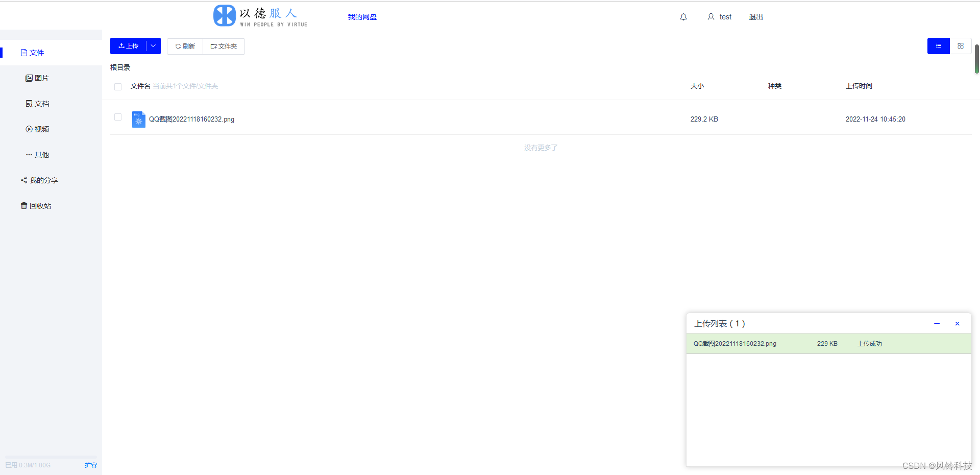Click the 种类 column header

tap(775, 86)
